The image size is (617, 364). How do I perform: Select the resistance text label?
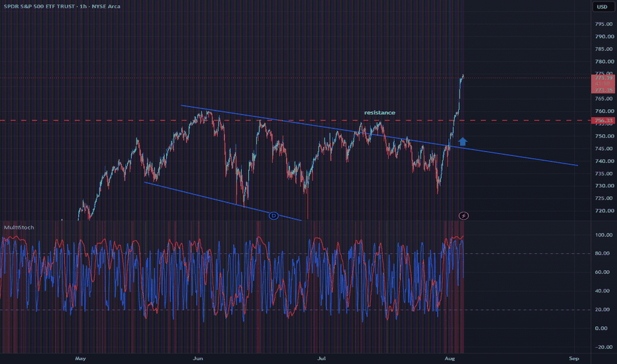[379, 113]
